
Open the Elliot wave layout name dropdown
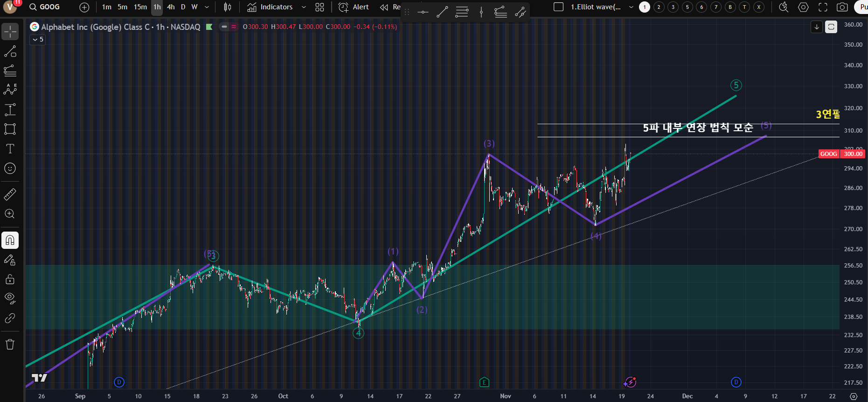(631, 7)
